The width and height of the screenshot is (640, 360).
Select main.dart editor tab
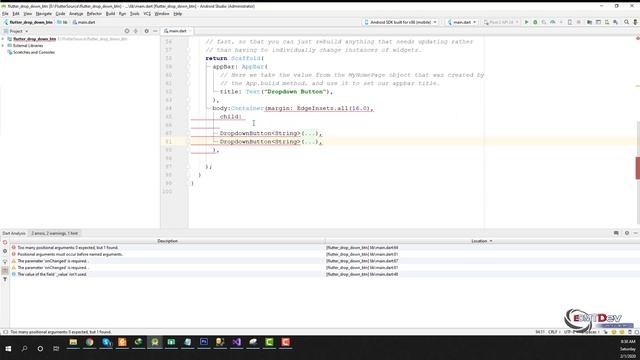[176, 31]
